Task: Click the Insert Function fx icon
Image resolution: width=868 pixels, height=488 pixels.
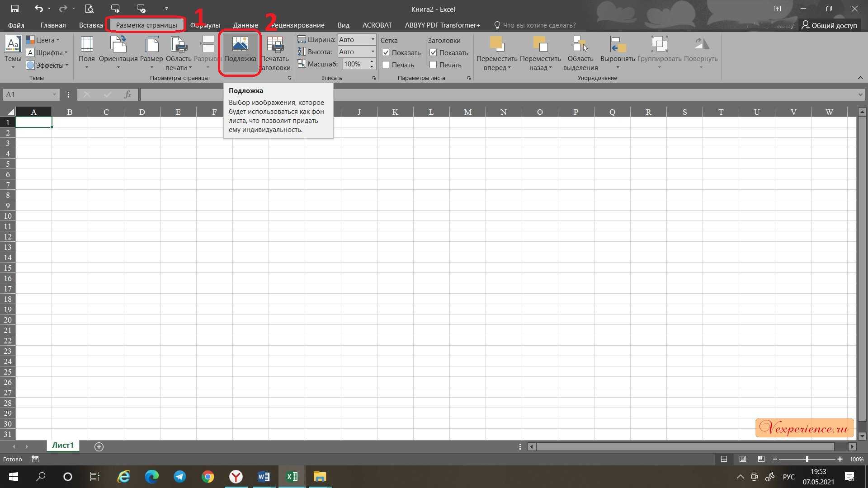Action: 128,94
